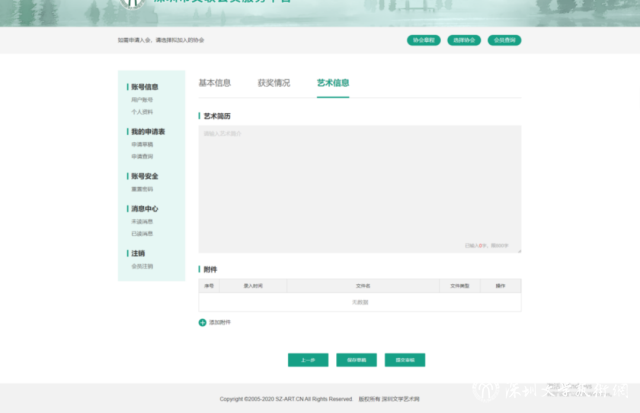Click the site logo in the header
Screen dimensions: 640x413
pyautogui.click(x=132, y=3)
